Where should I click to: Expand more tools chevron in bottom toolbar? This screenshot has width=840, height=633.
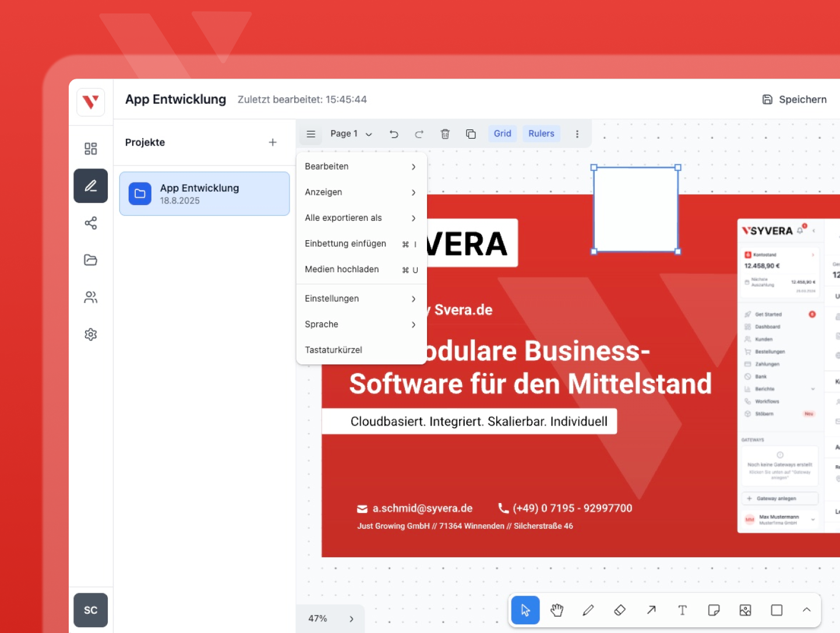(806, 610)
